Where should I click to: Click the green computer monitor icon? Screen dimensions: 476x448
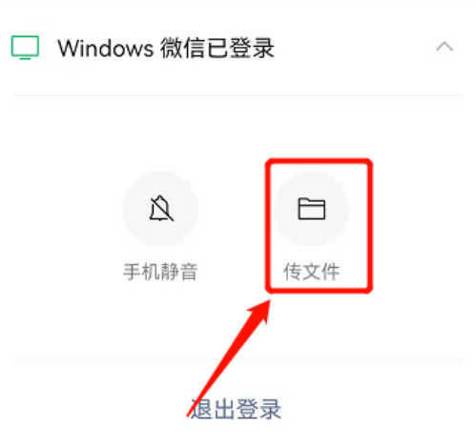pos(25,48)
